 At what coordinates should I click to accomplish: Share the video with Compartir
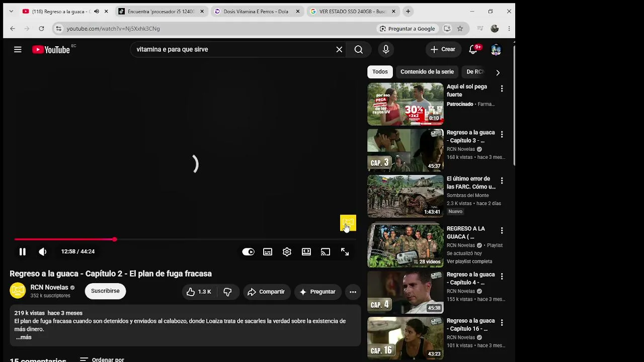coord(266,292)
